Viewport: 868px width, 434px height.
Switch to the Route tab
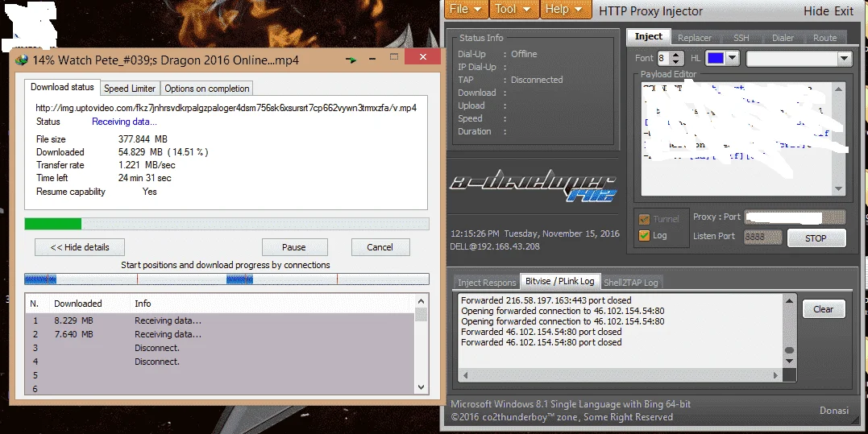(824, 38)
